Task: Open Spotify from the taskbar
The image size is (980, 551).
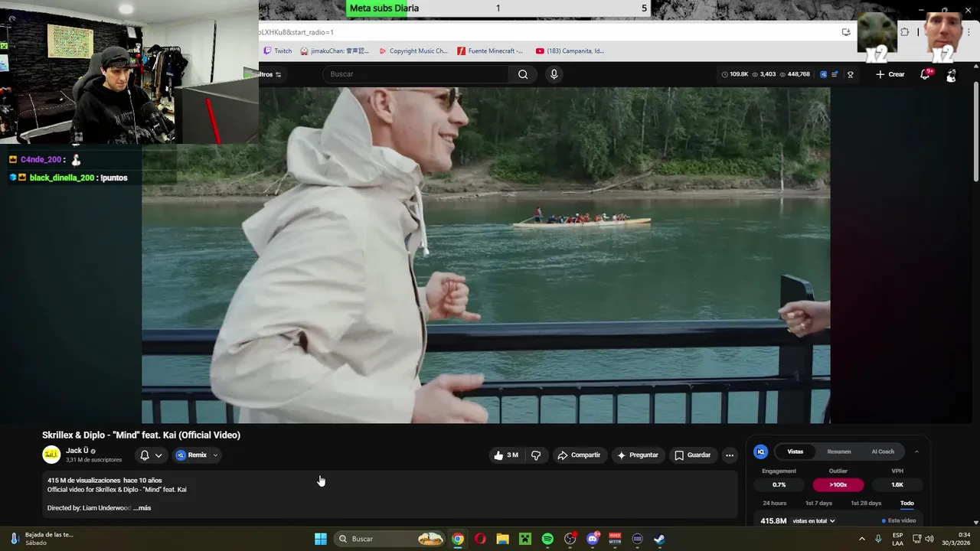Action: (x=547, y=539)
